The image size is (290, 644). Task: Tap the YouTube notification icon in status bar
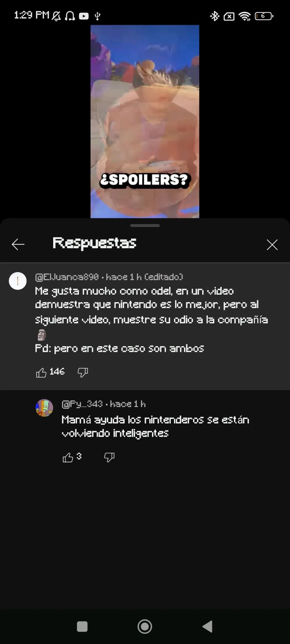click(x=84, y=16)
